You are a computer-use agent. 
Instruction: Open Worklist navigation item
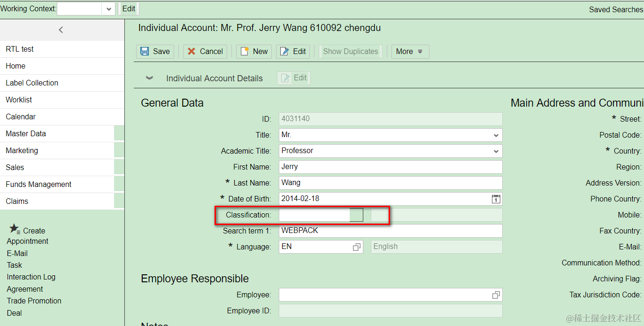coord(62,100)
